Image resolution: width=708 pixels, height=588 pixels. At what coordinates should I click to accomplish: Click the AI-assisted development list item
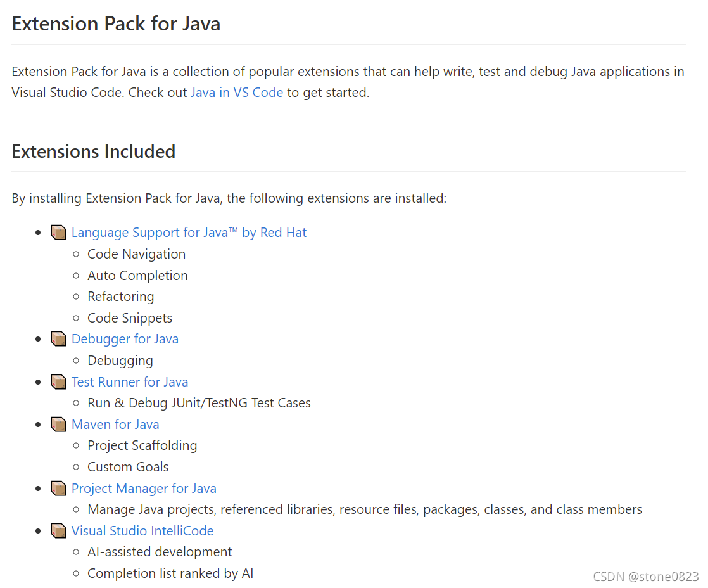coord(160,552)
